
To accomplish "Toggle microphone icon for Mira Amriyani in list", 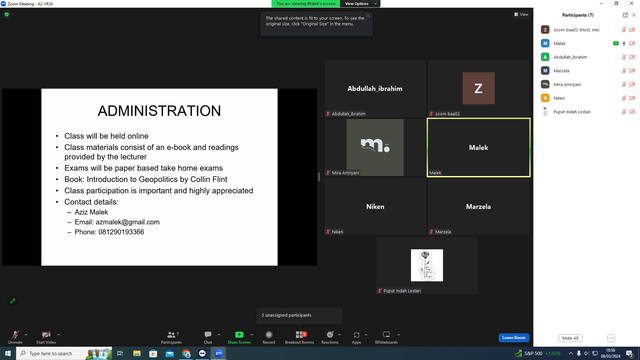I will tap(624, 84).
